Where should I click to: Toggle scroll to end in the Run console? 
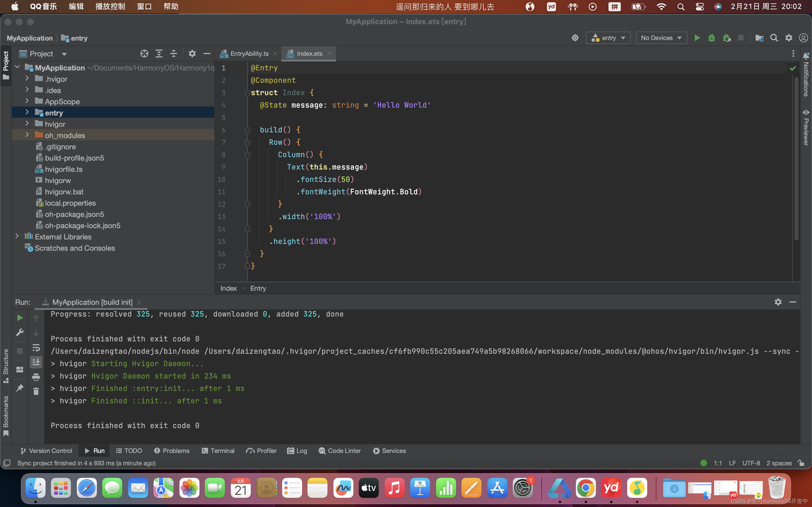pos(36,362)
